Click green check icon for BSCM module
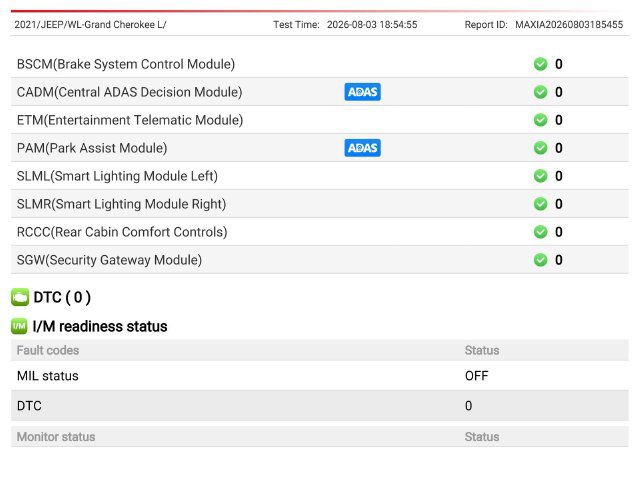The image size is (640, 480). pos(540,64)
